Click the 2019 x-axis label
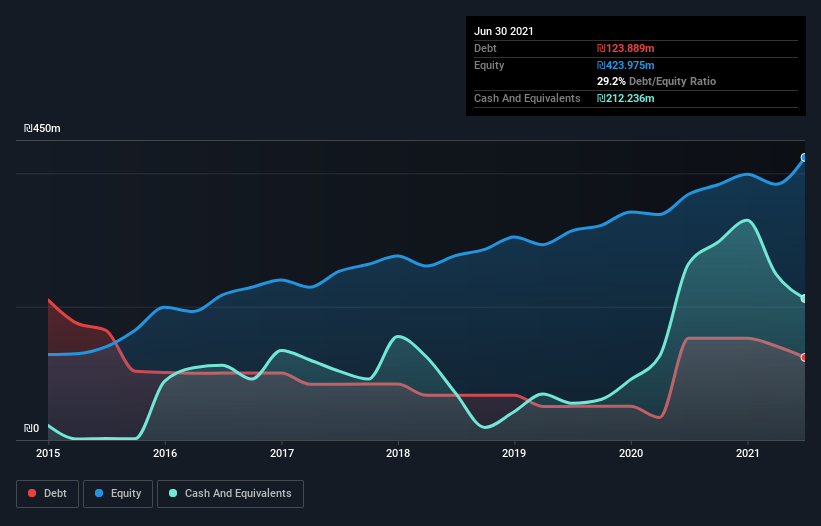 coord(514,453)
